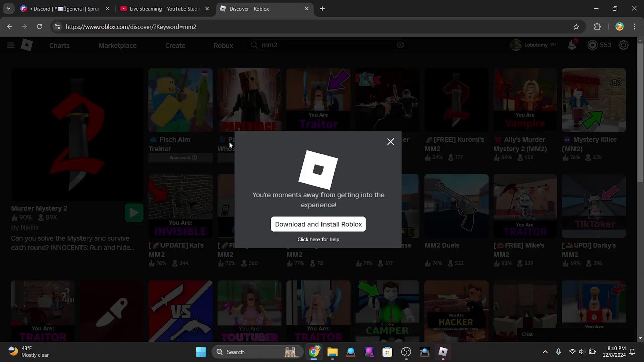Click the Sponsored info icon
The width and height of the screenshot is (644, 362).
[194, 158]
